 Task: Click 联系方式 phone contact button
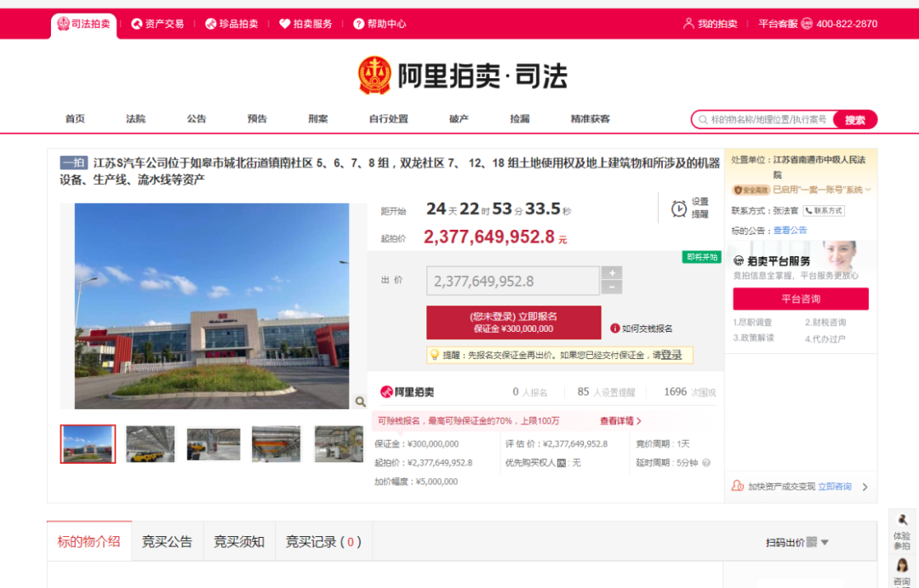(824, 210)
